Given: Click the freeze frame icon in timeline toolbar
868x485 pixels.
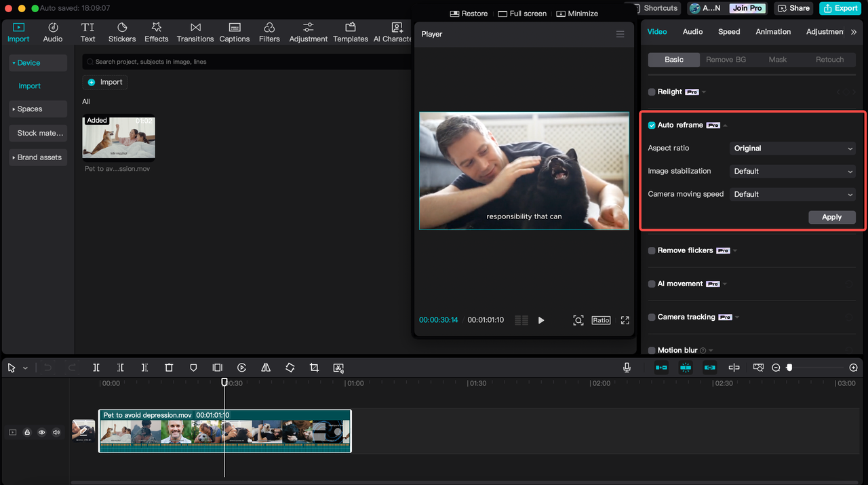Looking at the screenshot, I should pyautogui.click(x=218, y=368).
